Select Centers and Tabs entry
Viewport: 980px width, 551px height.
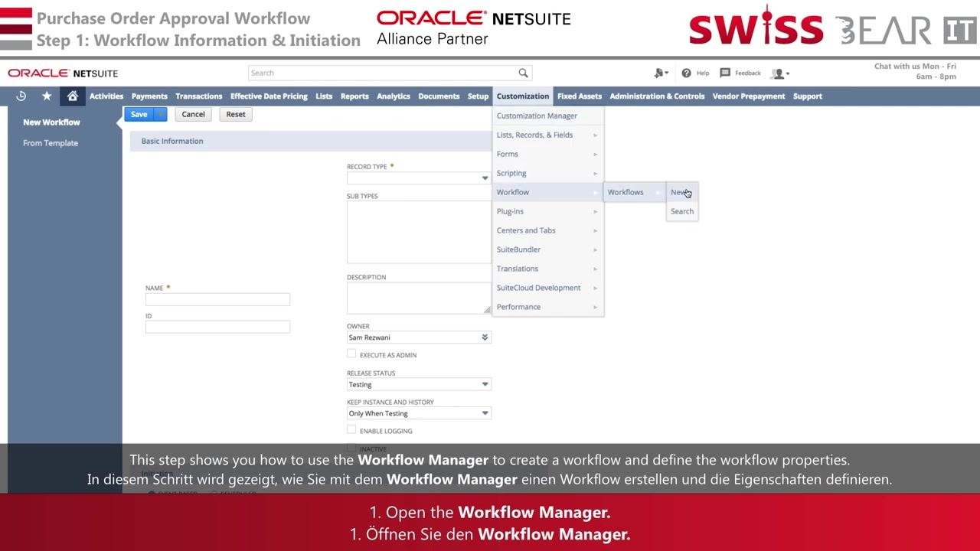(x=548, y=230)
